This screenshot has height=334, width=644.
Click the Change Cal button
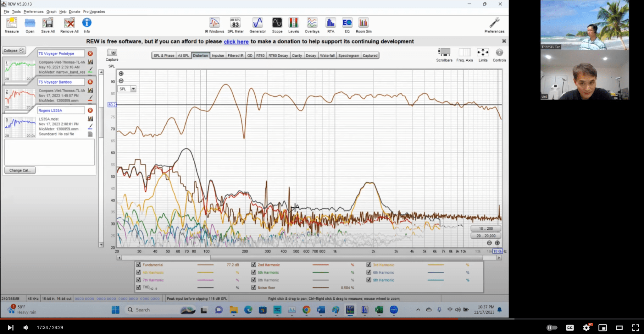[20, 170]
